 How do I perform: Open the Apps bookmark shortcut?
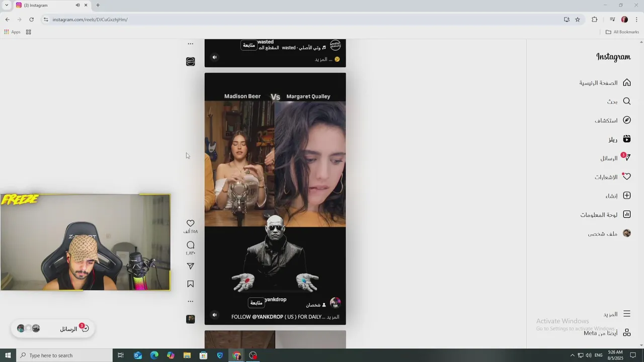(x=12, y=32)
